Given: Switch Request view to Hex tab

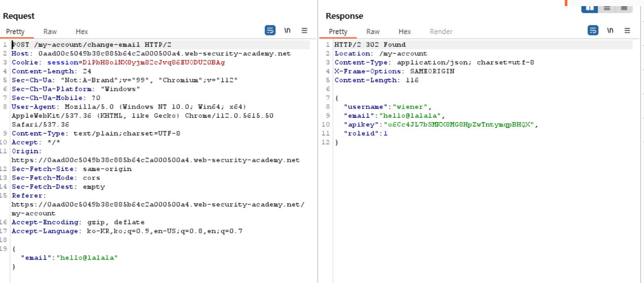Looking at the screenshot, I should coord(82,31).
